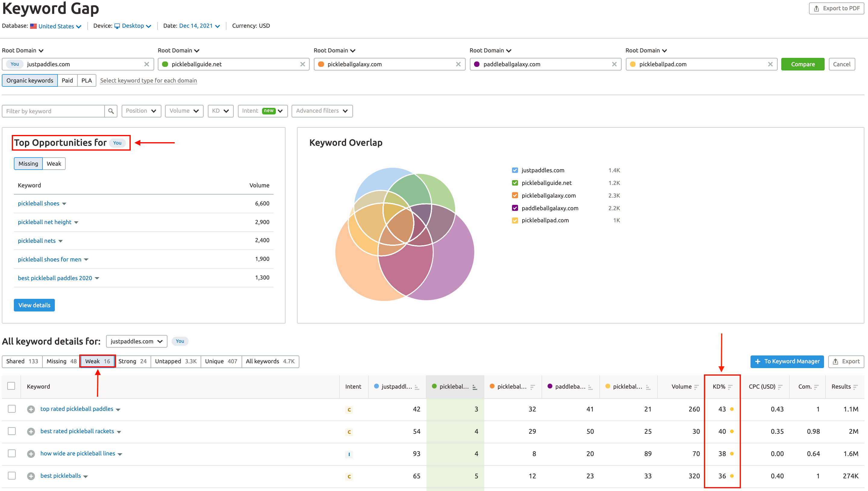
Task: Switch to the Untapped 3.3K tab
Action: coord(176,361)
